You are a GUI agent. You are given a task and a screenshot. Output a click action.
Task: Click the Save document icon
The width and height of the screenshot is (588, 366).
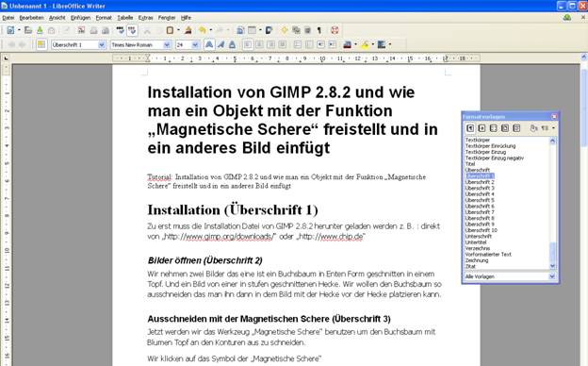(x=40, y=30)
